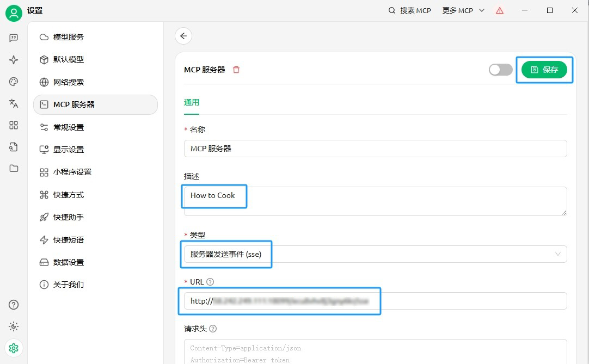The height and width of the screenshot is (364, 589).
Task: Open 默认模型 settings
Action: coord(95,59)
